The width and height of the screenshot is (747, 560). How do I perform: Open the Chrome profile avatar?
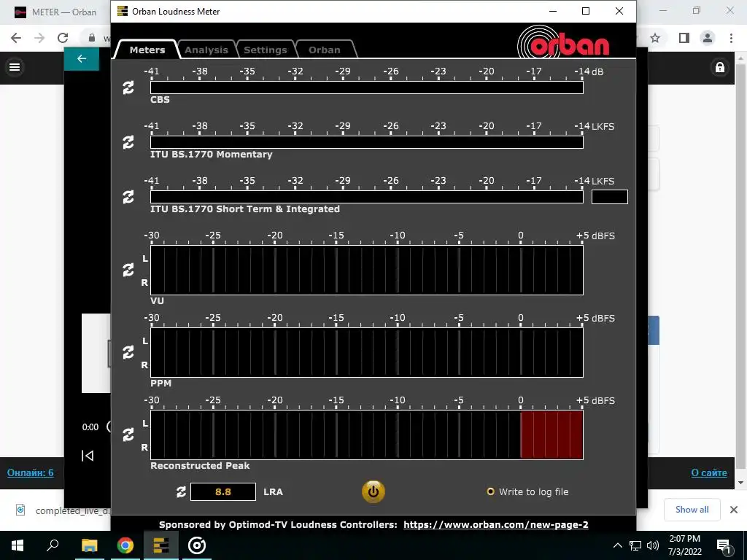[708, 38]
